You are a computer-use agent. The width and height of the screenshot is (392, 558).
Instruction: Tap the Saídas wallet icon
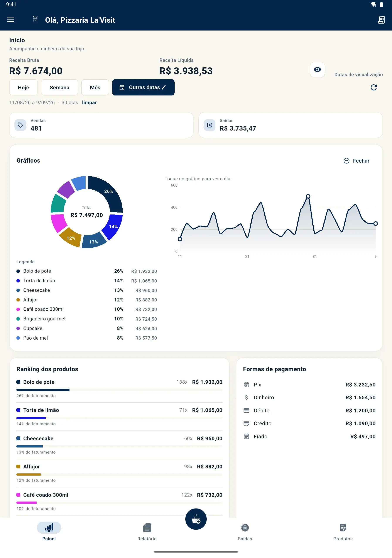(209, 125)
